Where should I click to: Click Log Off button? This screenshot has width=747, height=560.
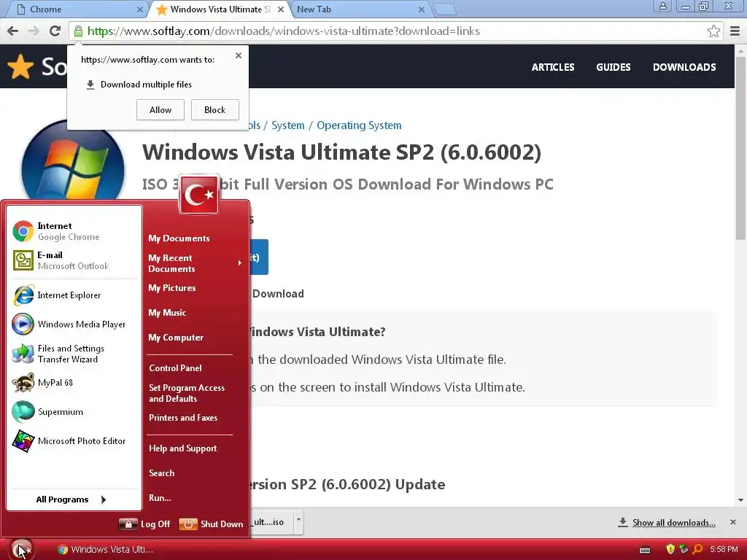(144, 524)
